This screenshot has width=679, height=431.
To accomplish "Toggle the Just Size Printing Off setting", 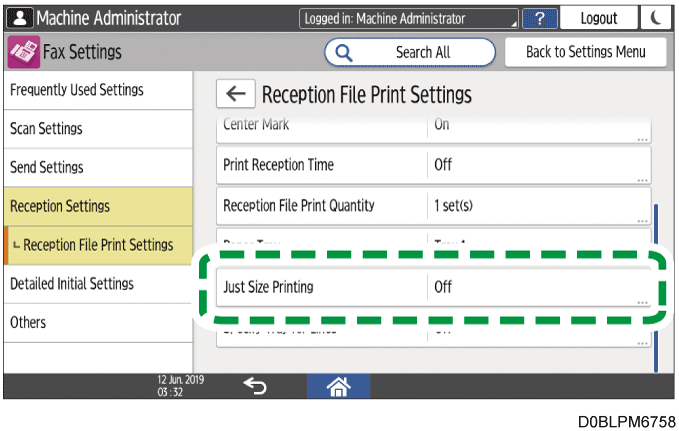I will 538,287.
